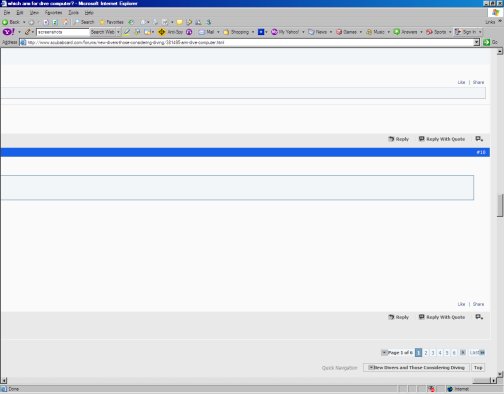This screenshot has width=504, height=394.
Task: Click the Share link under post #10
Action: tap(478, 304)
